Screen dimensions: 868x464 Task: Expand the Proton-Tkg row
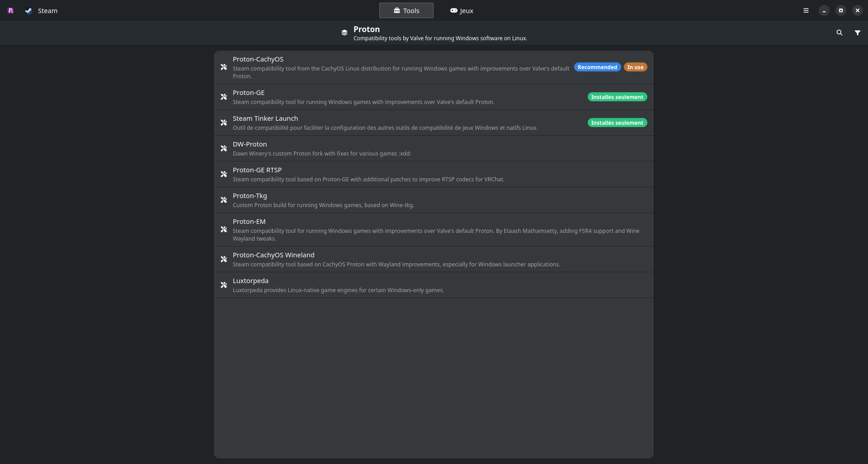[x=434, y=200]
